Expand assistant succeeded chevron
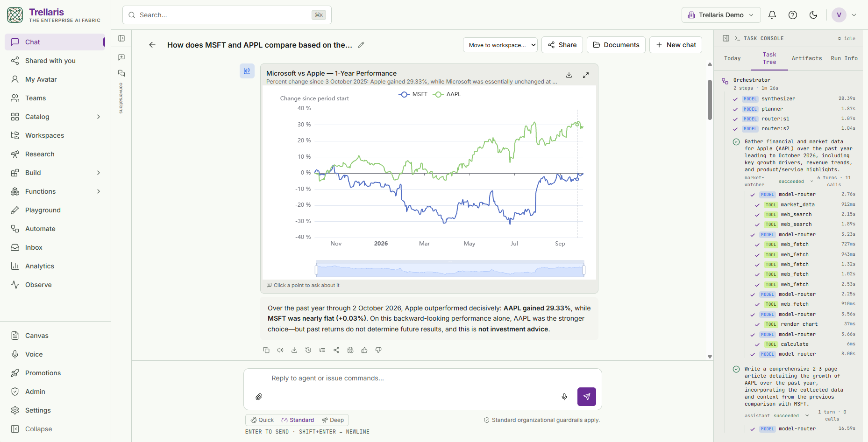Image resolution: width=868 pixels, height=442 pixels. click(807, 415)
